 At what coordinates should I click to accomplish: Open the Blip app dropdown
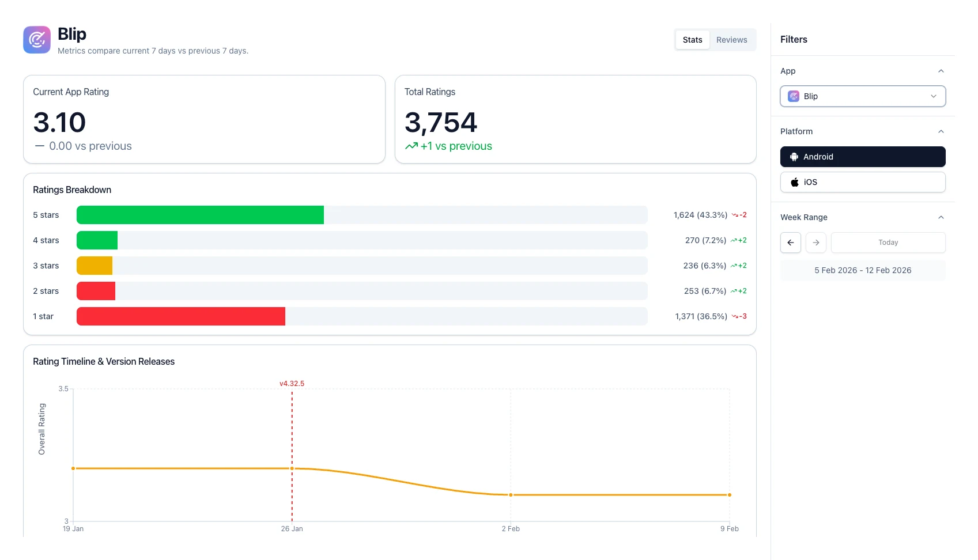pyautogui.click(x=863, y=96)
